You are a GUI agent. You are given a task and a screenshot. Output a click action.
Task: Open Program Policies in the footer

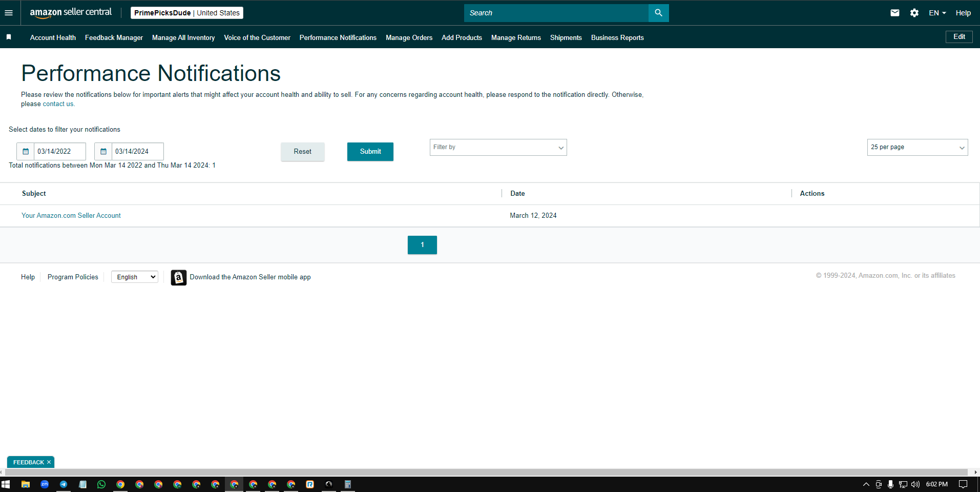coord(73,277)
